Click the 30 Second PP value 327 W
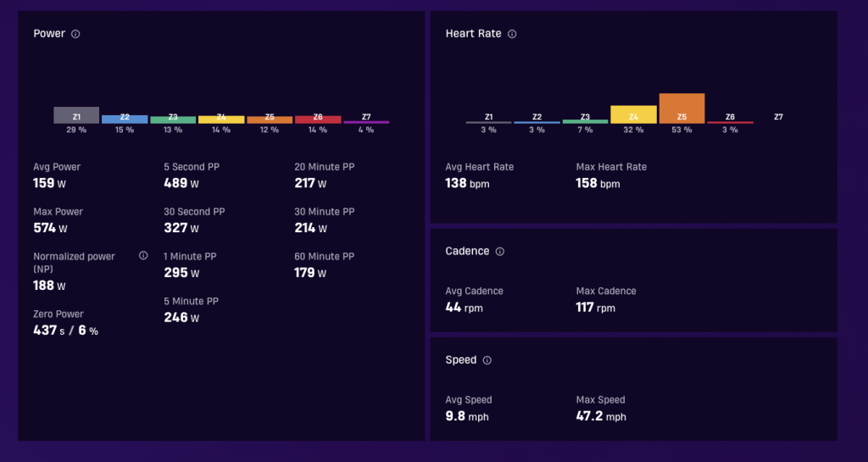Image resolution: width=868 pixels, height=462 pixels. [181, 228]
